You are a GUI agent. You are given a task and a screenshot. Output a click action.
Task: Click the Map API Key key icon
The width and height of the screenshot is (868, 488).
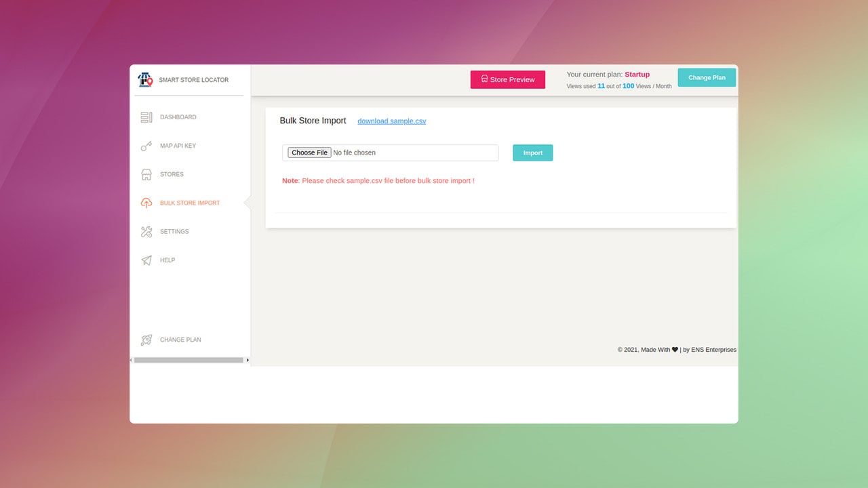coord(146,146)
